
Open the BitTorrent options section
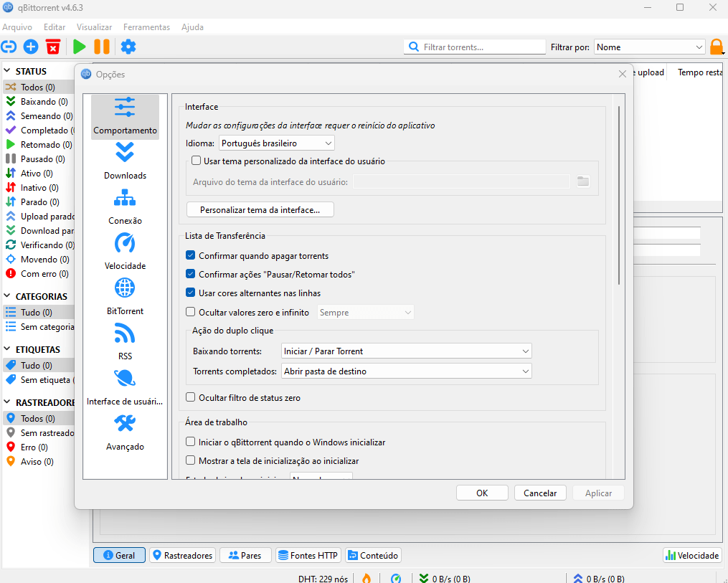click(x=125, y=297)
